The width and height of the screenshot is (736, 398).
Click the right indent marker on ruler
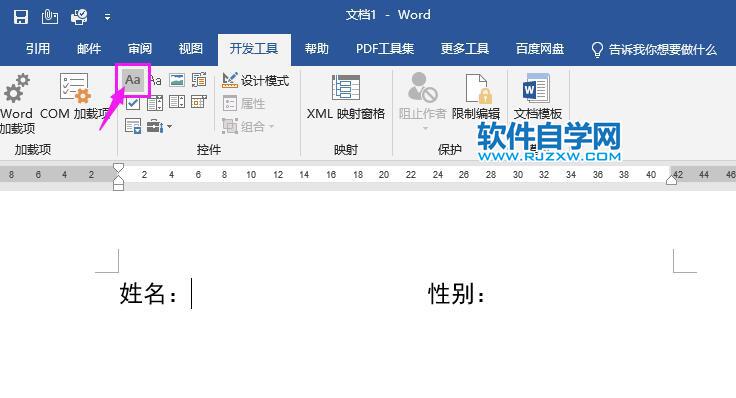(671, 180)
